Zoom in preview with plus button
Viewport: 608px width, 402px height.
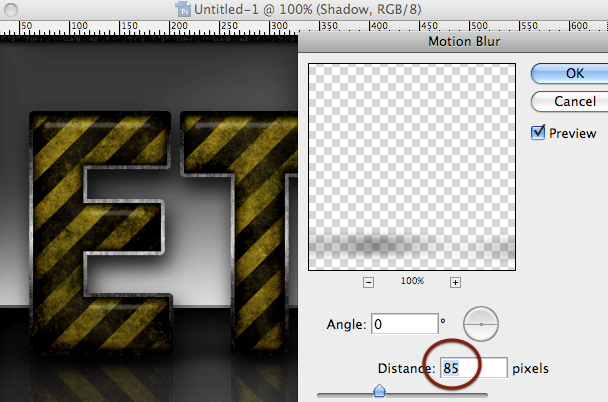(455, 282)
